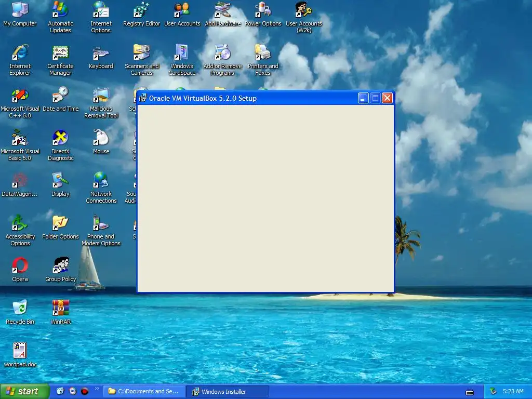Select the Folder Options desktop shortcut

click(x=60, y=228)
